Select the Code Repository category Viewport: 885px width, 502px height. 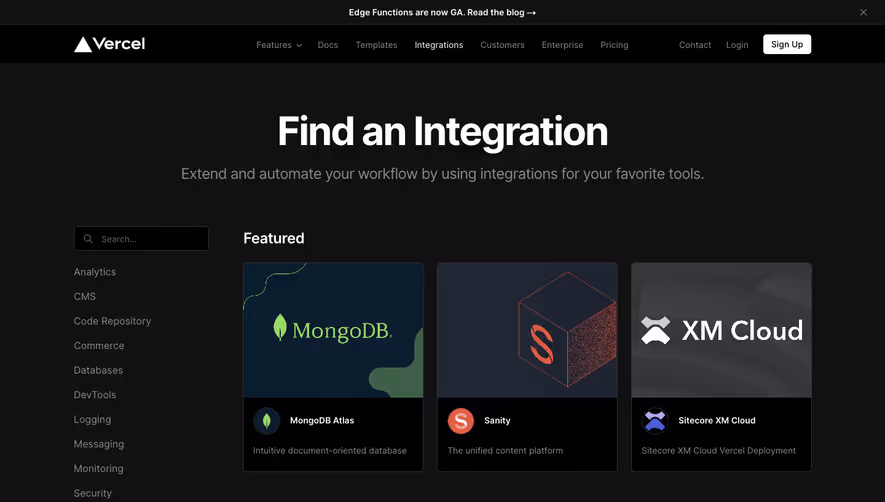tap(112, 321)
